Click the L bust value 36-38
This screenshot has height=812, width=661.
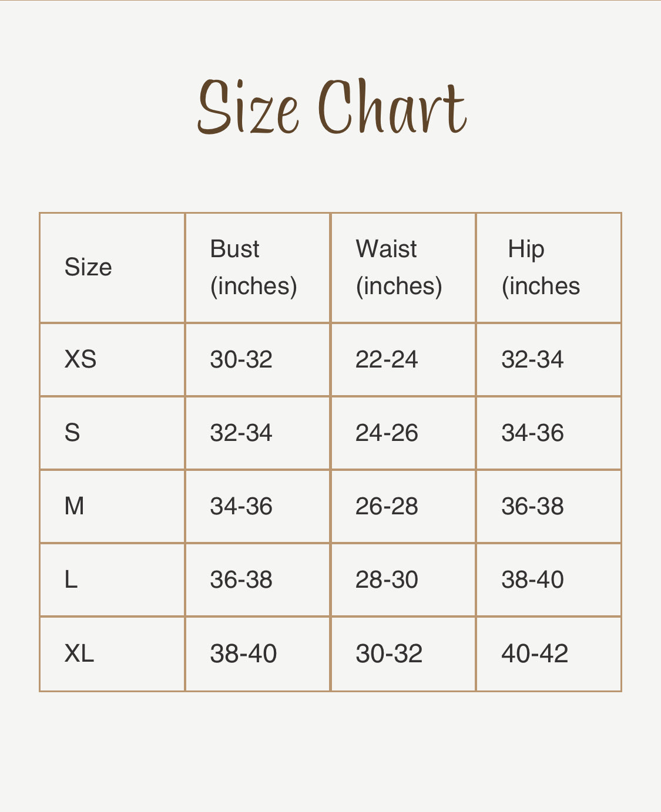coord(241,579)
